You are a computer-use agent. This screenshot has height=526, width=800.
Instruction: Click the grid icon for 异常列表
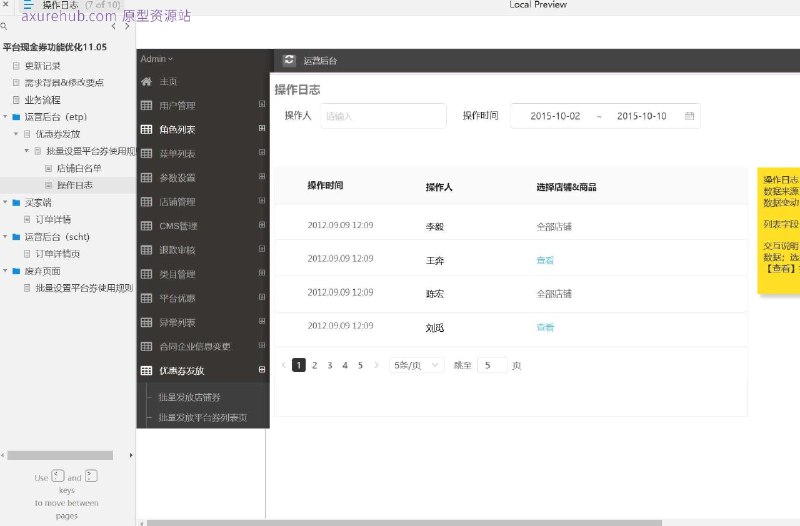tap(146, 322)
